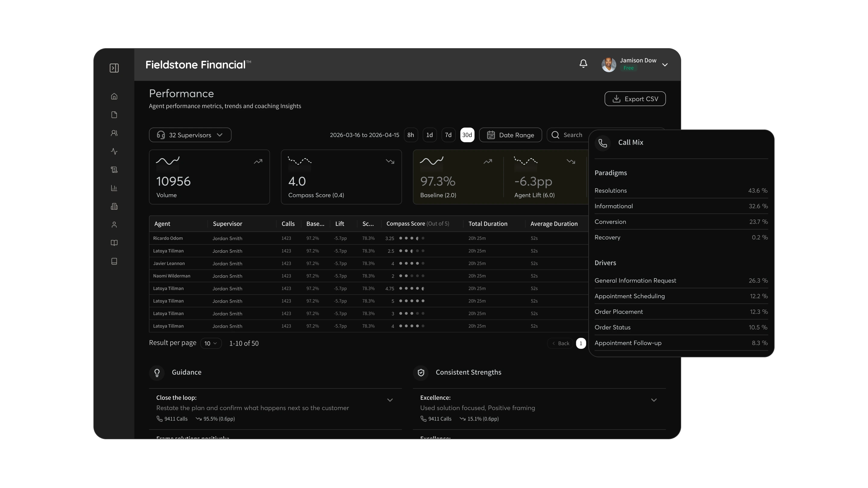The width and height of the screenshot is (868, 488).
Task: Select the 8h time range
Action: coord(411,135)
